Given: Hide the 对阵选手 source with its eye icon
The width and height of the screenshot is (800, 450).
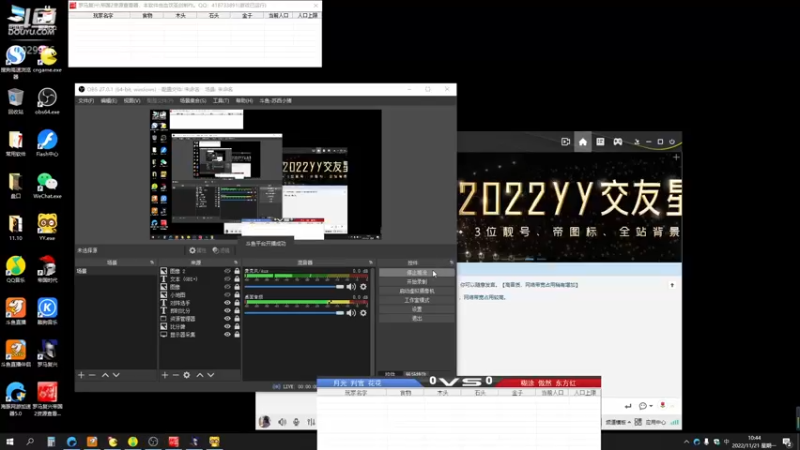Looking at the screenshot, I should (x=227, y=303).
